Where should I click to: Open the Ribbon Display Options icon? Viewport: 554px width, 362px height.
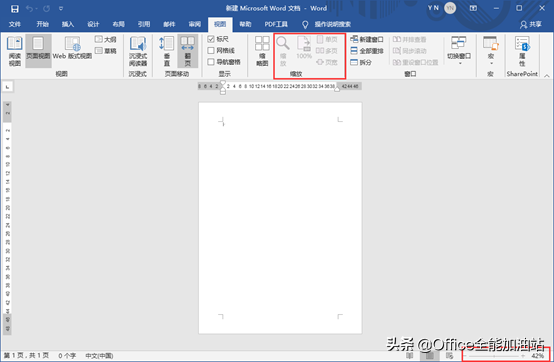pyautogui.click(x=473, y=8)
